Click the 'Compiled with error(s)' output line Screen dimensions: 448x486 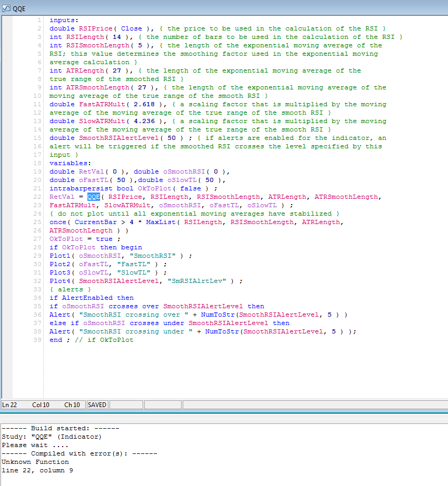tap(79, 453)
